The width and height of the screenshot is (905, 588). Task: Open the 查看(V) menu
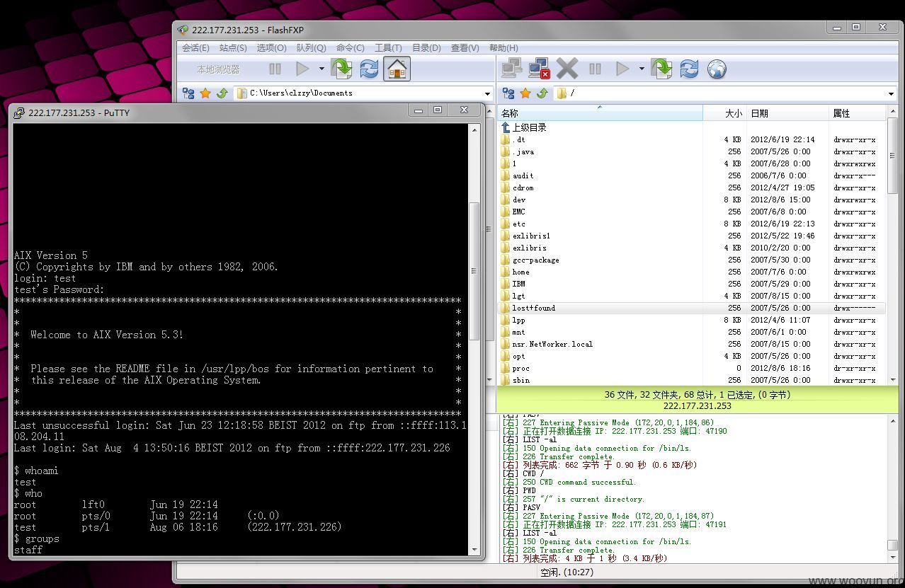[x=465, y=48]
